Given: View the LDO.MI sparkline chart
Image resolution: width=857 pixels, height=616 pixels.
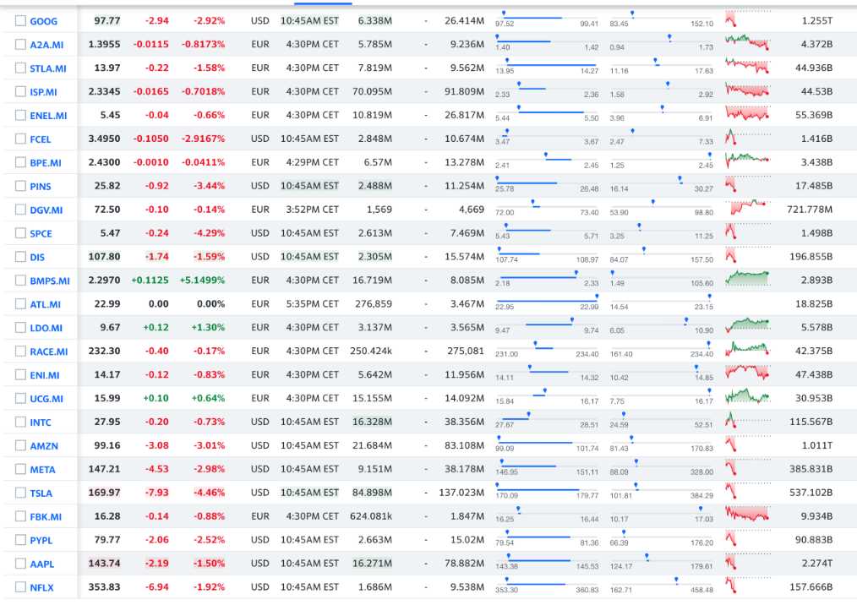Looking at the screenshot, I should pos(746,326).
